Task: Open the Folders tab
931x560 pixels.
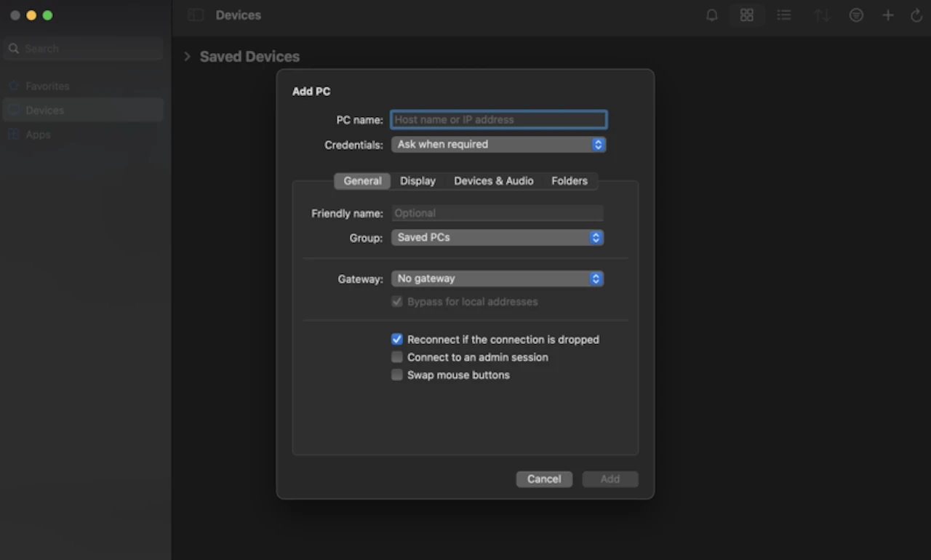Action: tap(570, 181)
